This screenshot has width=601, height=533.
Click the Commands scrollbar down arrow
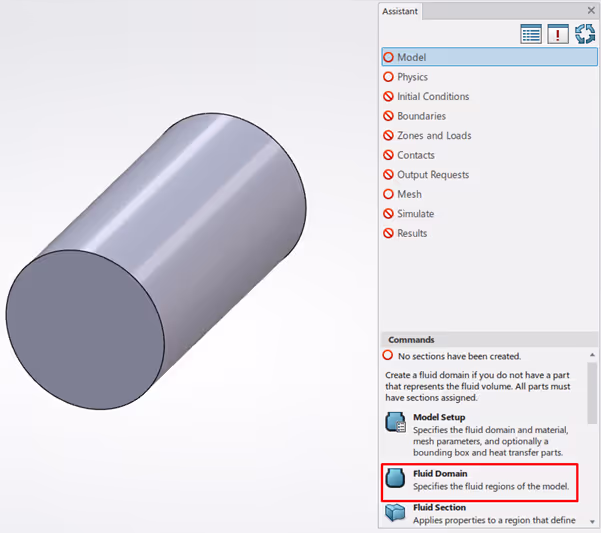[x=592, y=522]
